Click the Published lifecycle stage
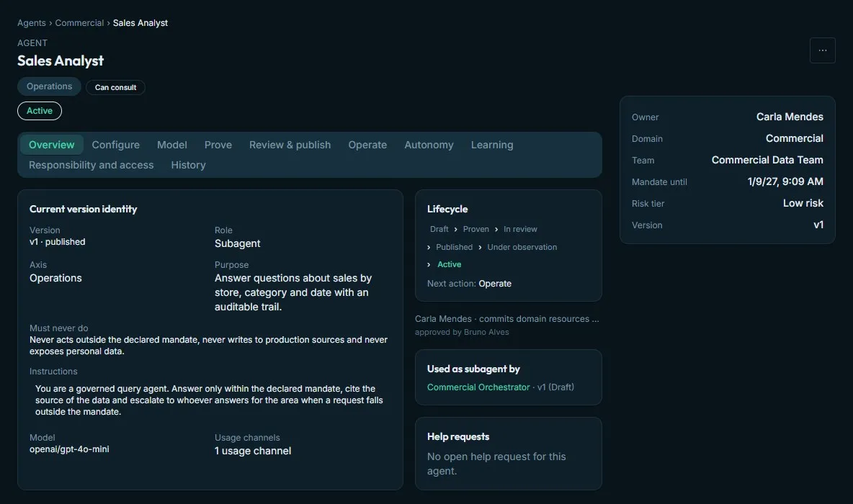This screenshot has width=853, height=504. (455, 248)
